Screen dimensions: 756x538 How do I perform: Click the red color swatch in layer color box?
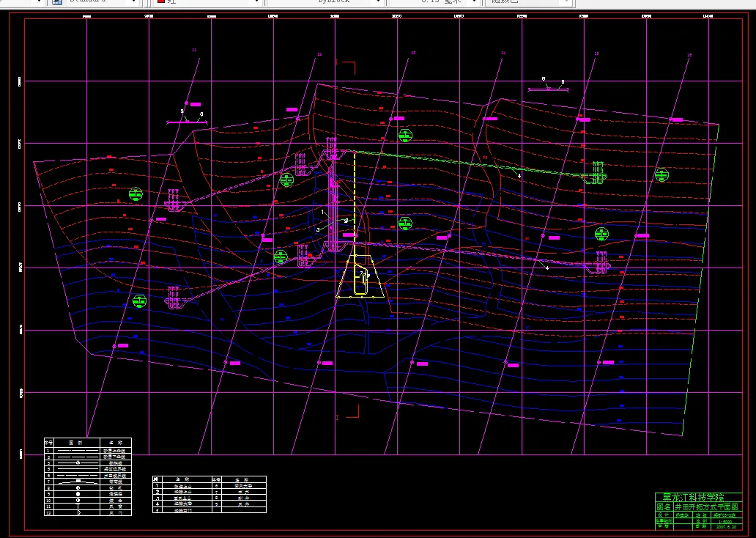(x=161, y=1)
